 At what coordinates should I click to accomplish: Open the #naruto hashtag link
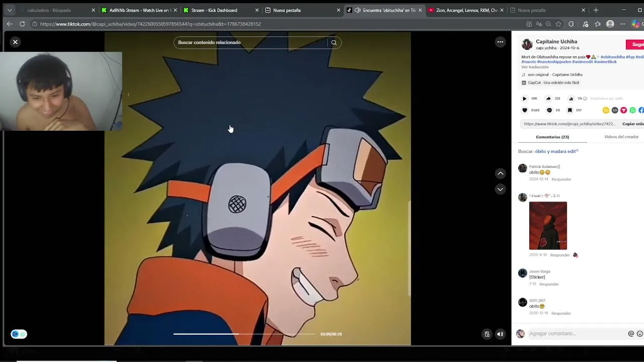529,62
